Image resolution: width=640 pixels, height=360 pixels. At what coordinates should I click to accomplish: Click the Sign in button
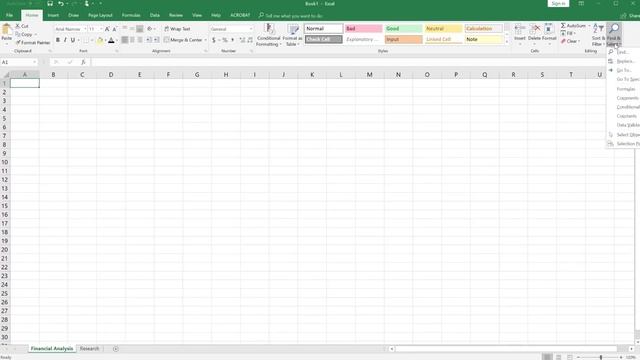pyautogui.click(x=558, y=3)
